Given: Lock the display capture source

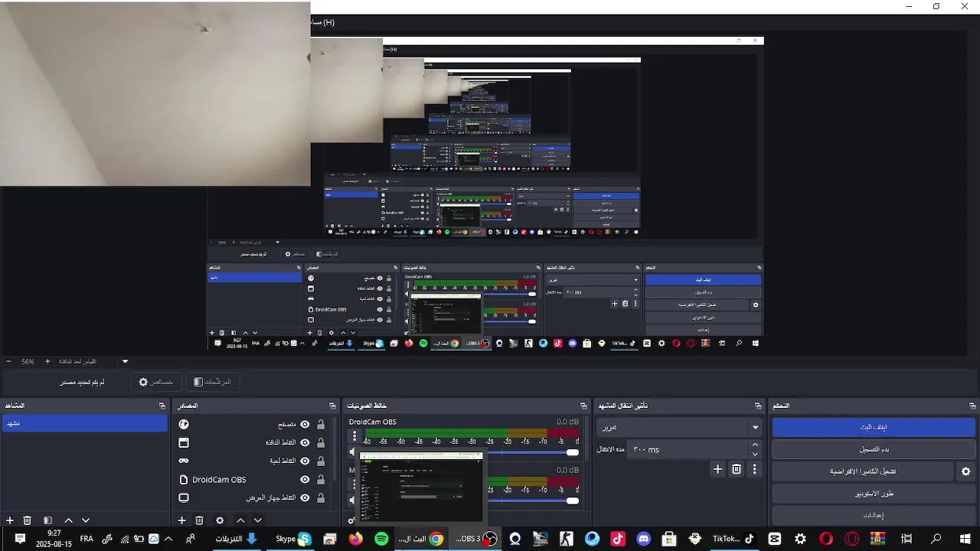Looking at the screenshot, I should coord(321,497).
